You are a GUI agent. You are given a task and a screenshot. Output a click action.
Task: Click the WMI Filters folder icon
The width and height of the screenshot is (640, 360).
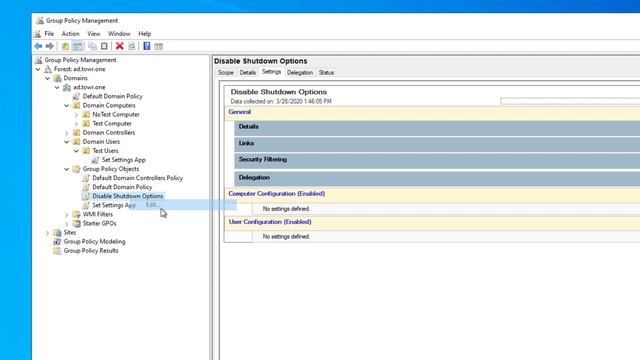click(76, 214)
